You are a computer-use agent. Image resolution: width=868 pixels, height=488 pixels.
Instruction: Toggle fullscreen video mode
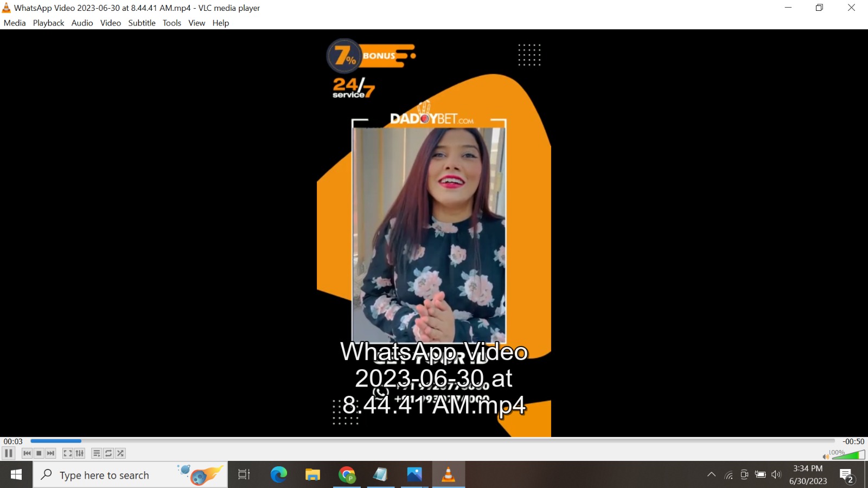tap(68, 453)
